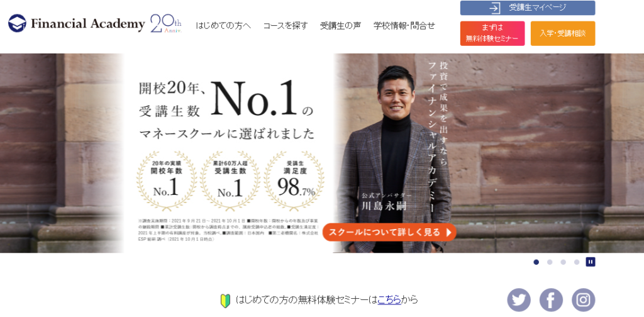Click the まずは無料体験セミナー button
The width and height of the screenshot is (644, 317).
pyautogui.click(x=492, y=33)
